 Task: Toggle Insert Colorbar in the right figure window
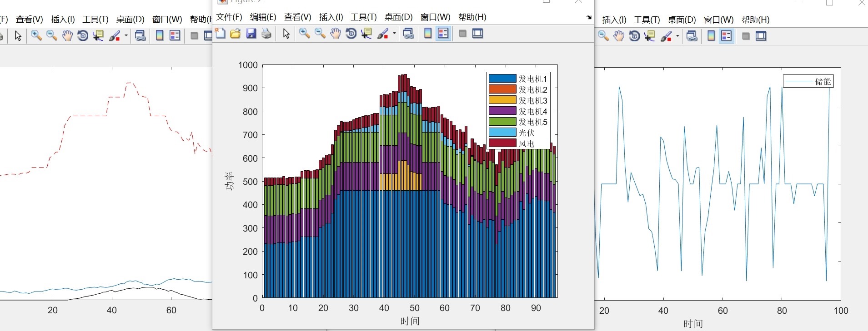711,36
